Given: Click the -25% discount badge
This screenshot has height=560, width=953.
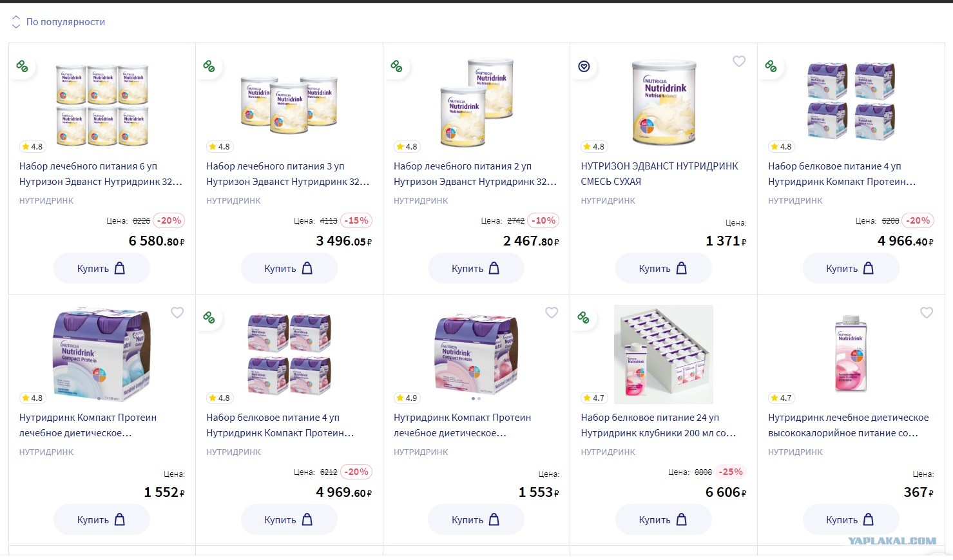Looking at the screenshot, I should (731, 472).
